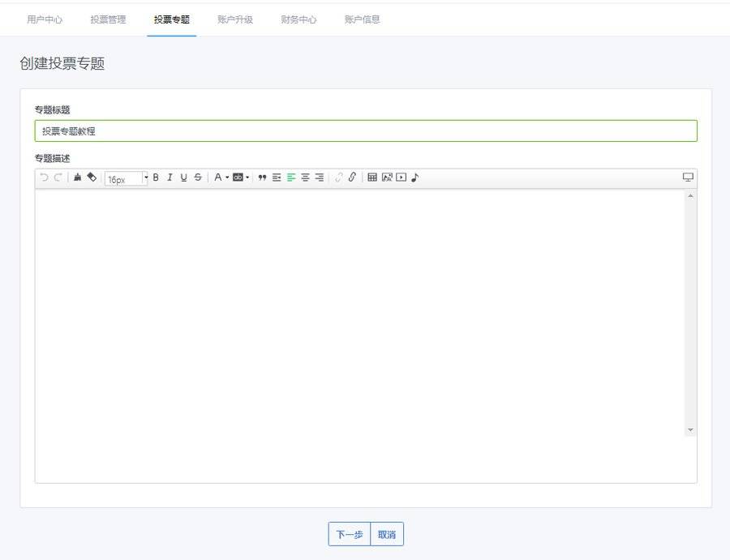The image size is (730, 560).
Task: Align text right
Action: coord(320,177)
